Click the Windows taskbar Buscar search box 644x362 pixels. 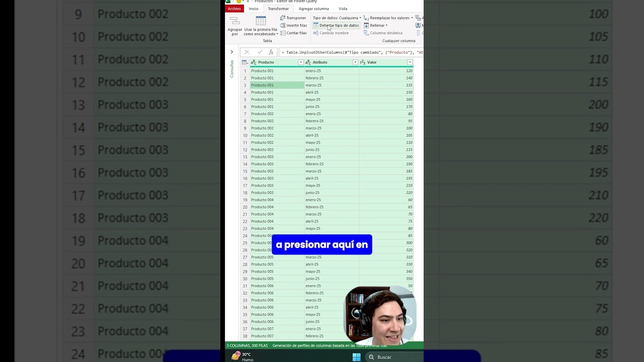pyautogui.click(x=395, y=357)
